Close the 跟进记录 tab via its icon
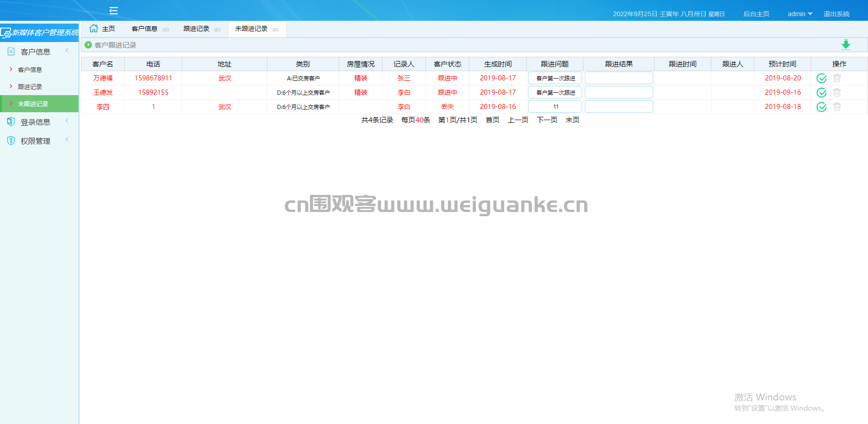Image resolution: width=868 pixels, height=424 pixels. [x=218, y=30]
